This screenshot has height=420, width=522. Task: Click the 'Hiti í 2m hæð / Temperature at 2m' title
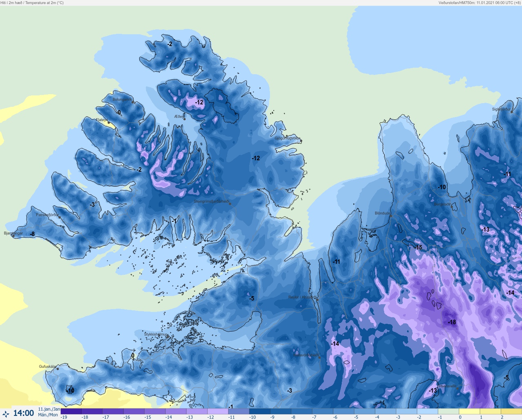point(32,3)
